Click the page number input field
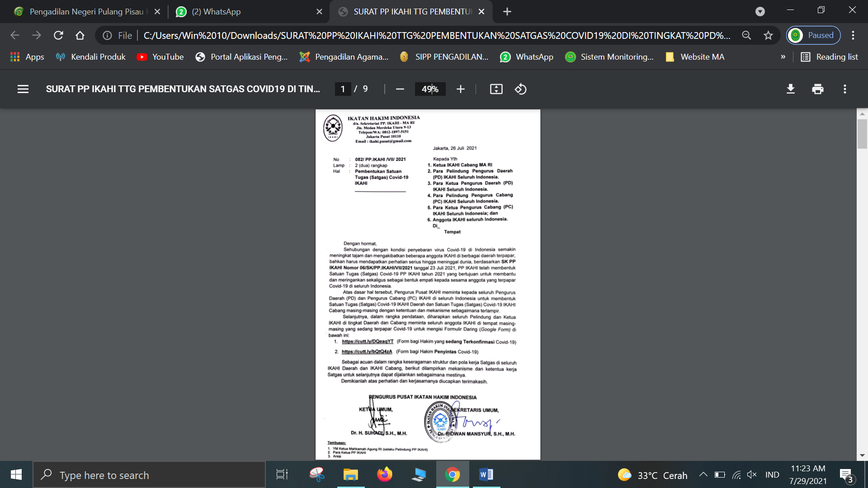 (343, 89)
